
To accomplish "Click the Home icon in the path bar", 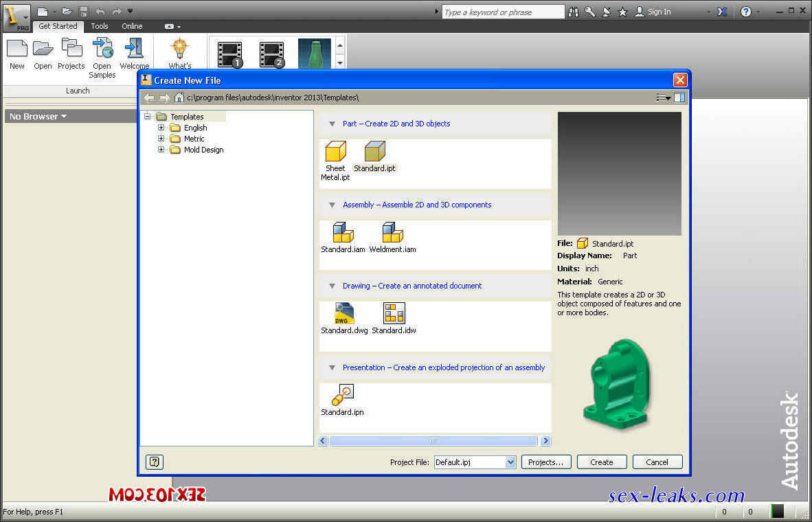I will coord(179,98).
